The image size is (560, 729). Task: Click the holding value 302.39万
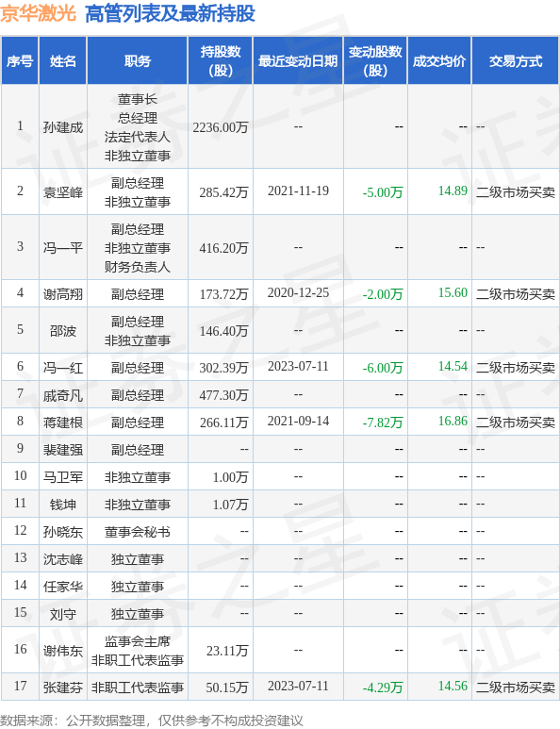223,368
